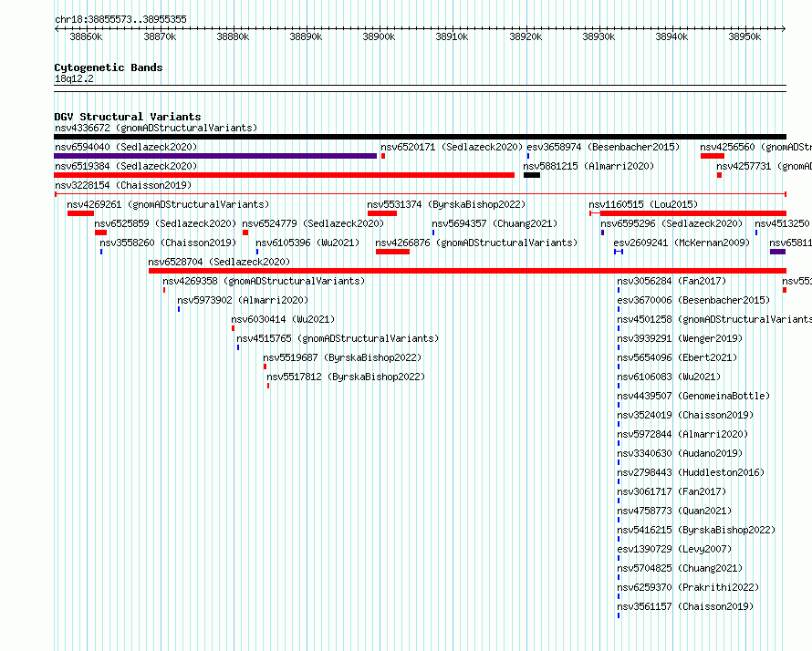Open nsv6030414 (Wu2021) label
Screen dimensions: 812x651
283,319
